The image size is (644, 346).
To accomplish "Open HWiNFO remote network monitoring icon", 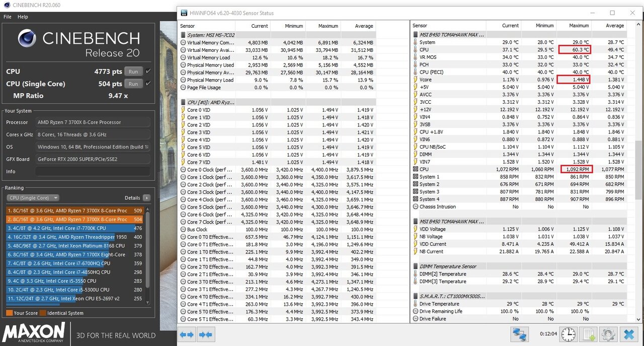I will pos(519,334).
